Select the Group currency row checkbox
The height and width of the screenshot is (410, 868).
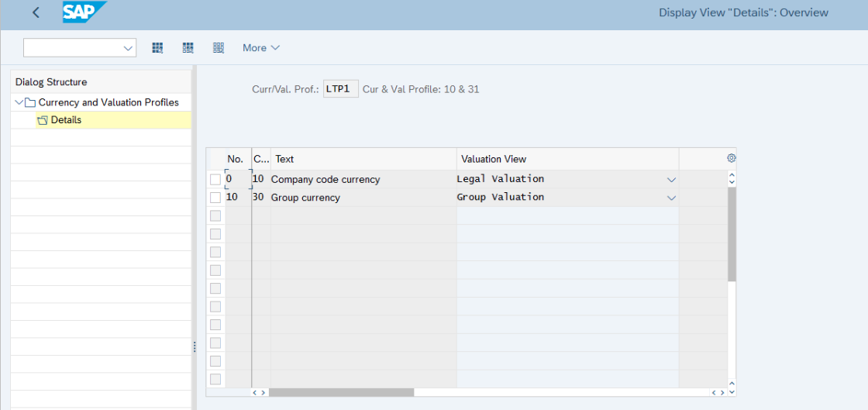click(x=215, y=198)
